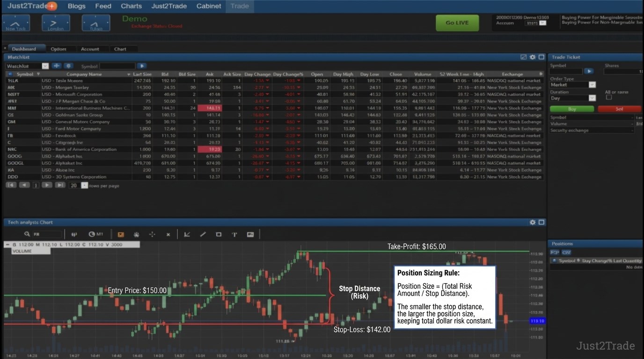The width and height of the screenshot is (644, 359).
Task: Submit watchlist Symbol with blue arrow button
Action: pos(142,66)
